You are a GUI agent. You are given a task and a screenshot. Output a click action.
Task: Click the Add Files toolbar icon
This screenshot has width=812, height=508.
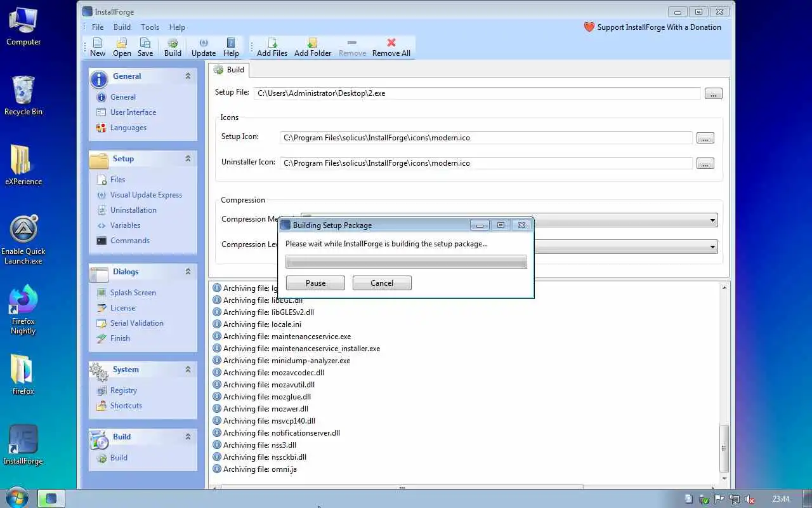click(x=272, y=47)
